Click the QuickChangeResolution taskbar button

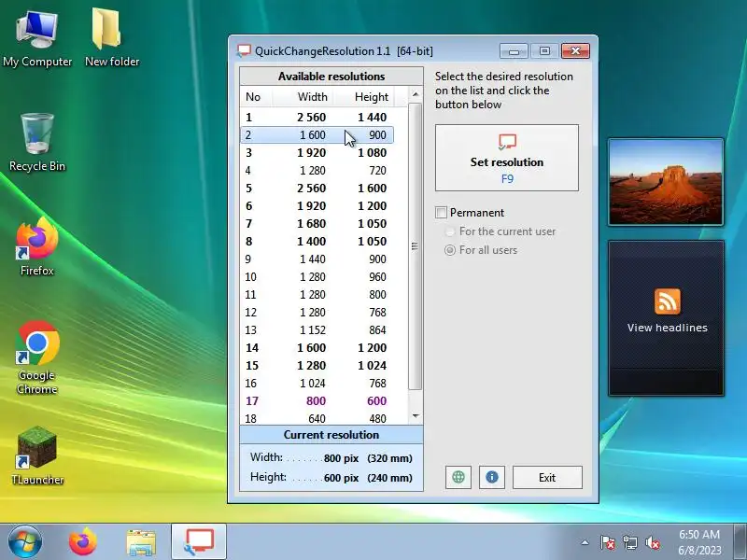[199, 542]
